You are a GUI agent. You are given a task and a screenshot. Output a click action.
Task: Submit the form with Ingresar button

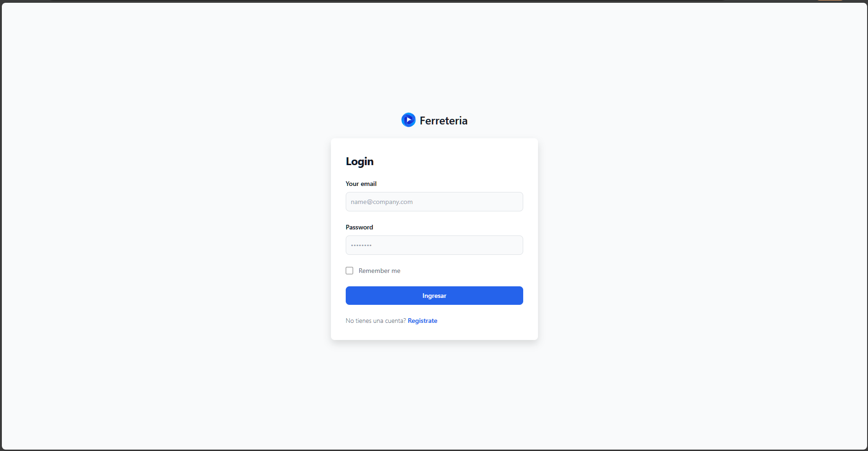pyautogui.click(x=434, y=296)
